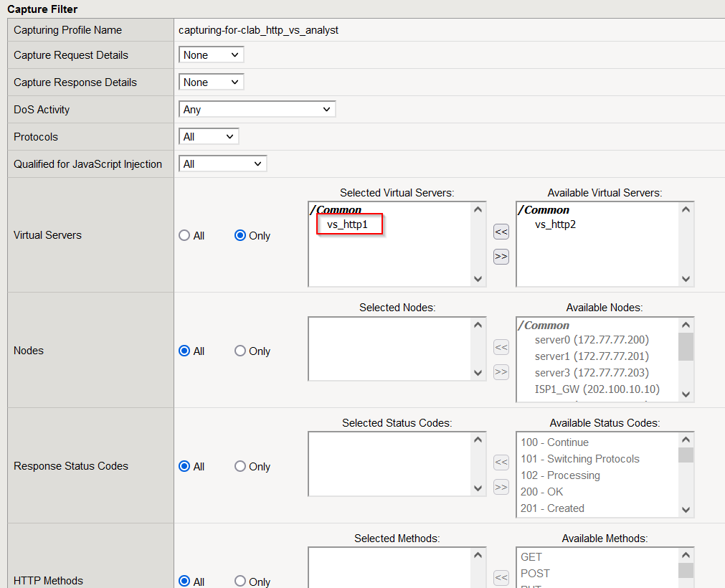Select GET in Available Methods
The image size is (725, 588).
coord(531,557)
